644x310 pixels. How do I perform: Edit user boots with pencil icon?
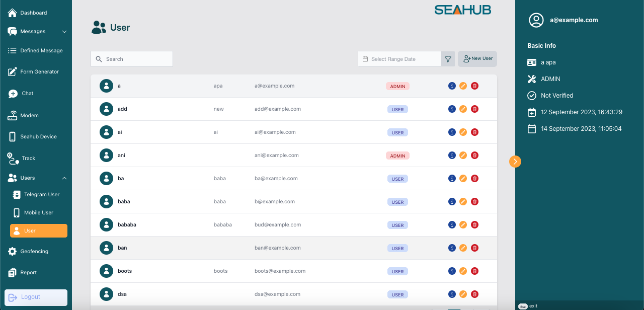tap(463, 271)
